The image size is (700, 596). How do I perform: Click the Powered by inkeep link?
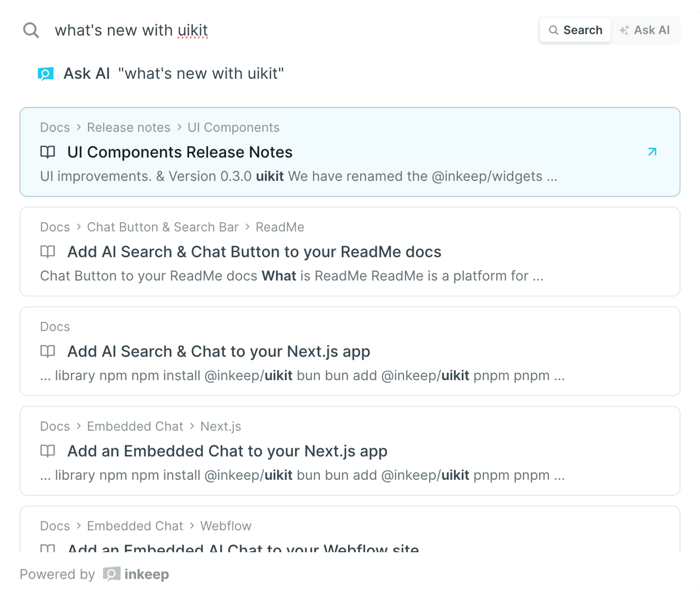coord(94,574)
